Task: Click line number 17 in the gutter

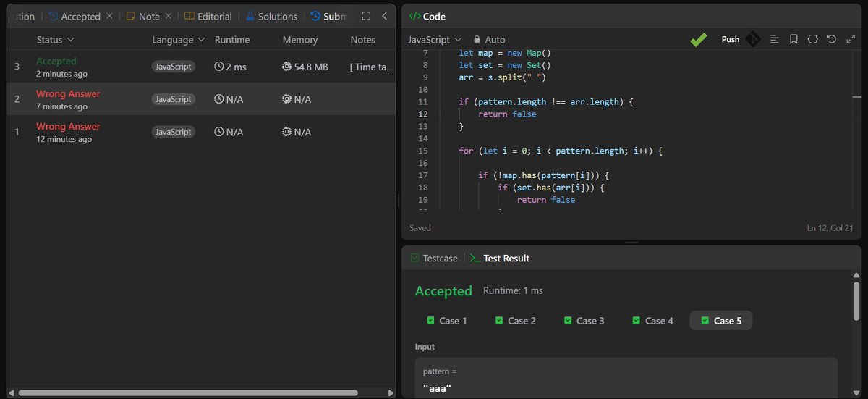Action: (423, 175)
